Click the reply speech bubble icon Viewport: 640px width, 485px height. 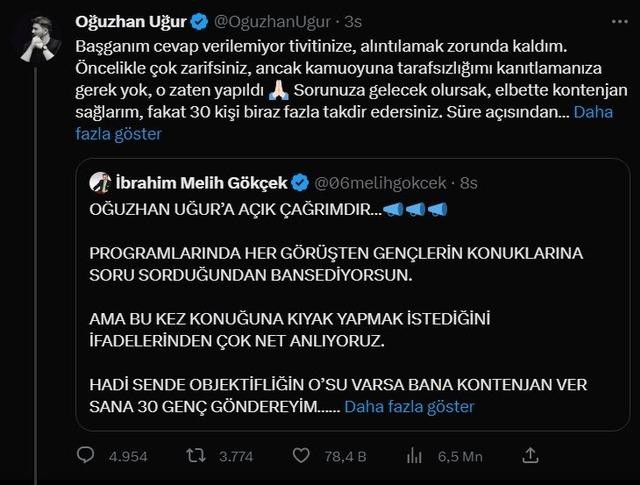(87, 456)
